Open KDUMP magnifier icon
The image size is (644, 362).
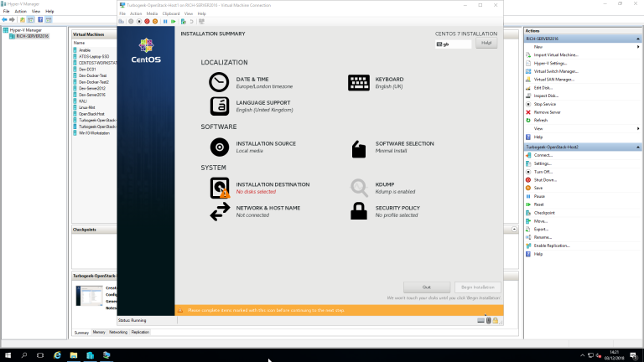[359, 188]
